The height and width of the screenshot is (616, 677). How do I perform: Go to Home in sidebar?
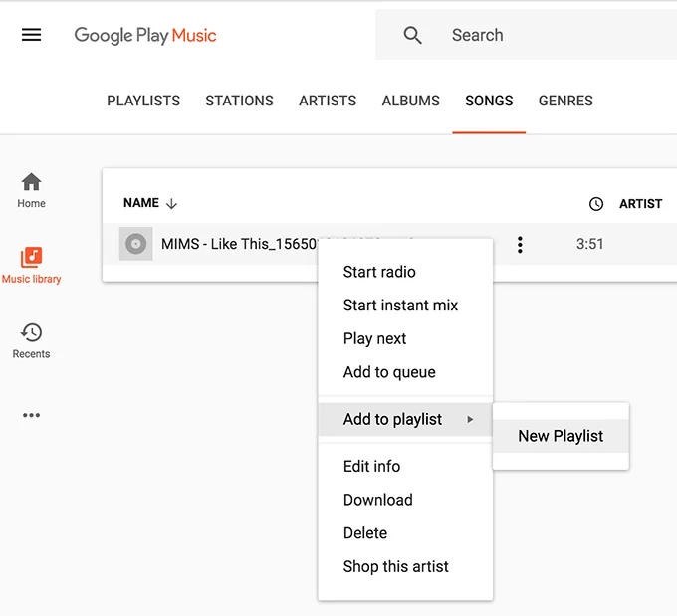31,190
